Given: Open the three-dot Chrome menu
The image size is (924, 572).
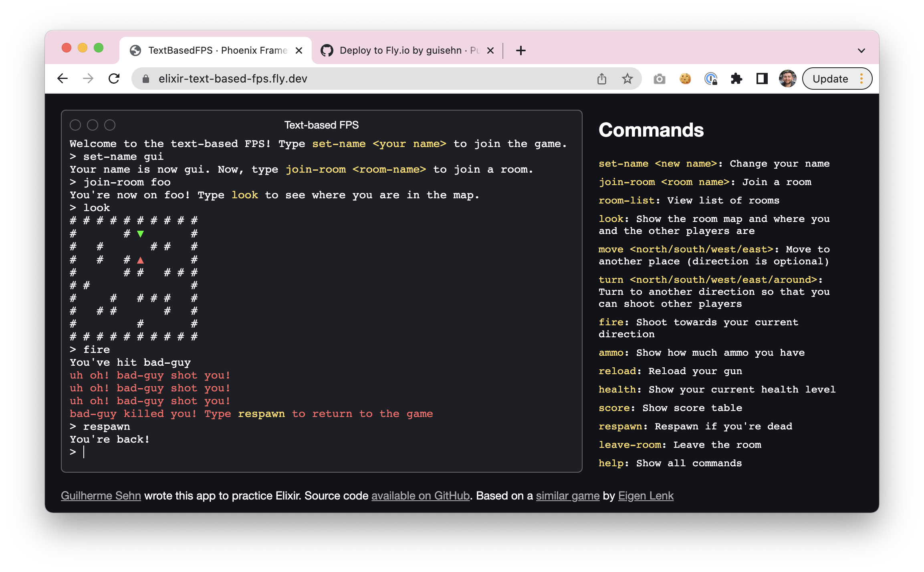Looking at the screenshot, I should tap(861, 79).
